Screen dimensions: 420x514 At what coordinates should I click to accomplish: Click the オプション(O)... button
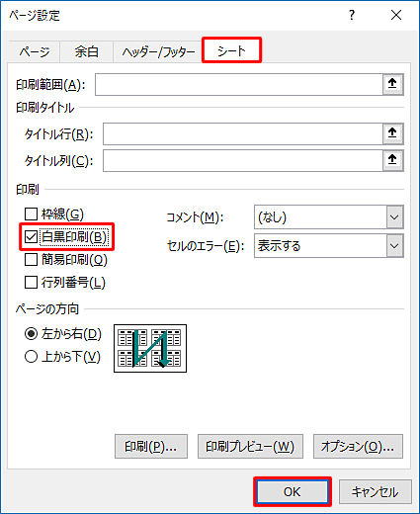358,447
